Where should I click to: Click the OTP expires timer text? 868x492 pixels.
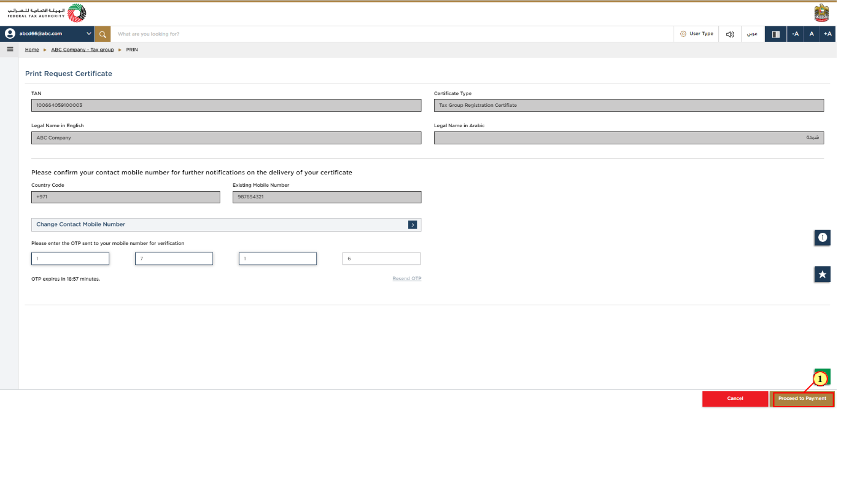66,279
